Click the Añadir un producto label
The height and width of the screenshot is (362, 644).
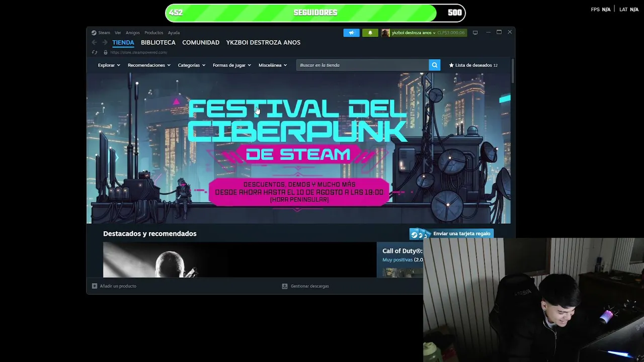[118, 286]
